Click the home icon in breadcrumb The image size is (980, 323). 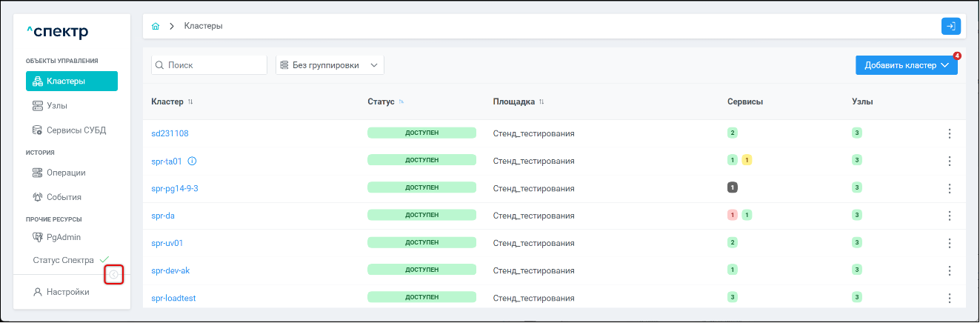156,26
